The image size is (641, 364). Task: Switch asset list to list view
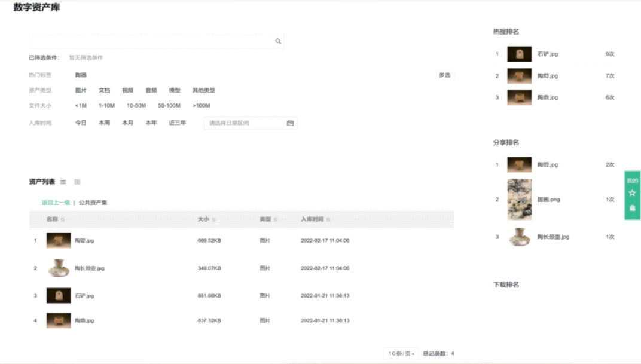click(63, 182)
